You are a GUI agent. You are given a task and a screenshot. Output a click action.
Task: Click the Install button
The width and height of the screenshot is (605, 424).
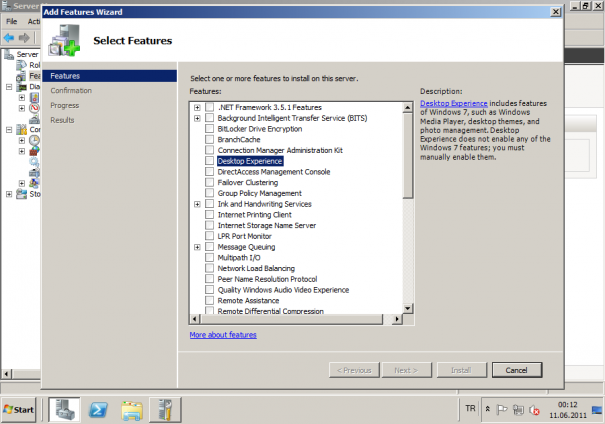tap(461, 370)
